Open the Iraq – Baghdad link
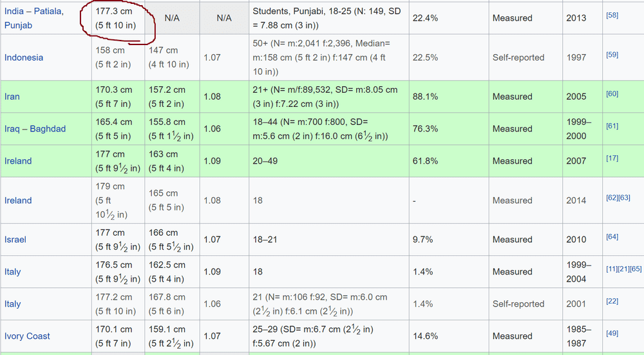The image size is (644, 355). [35, 129]
